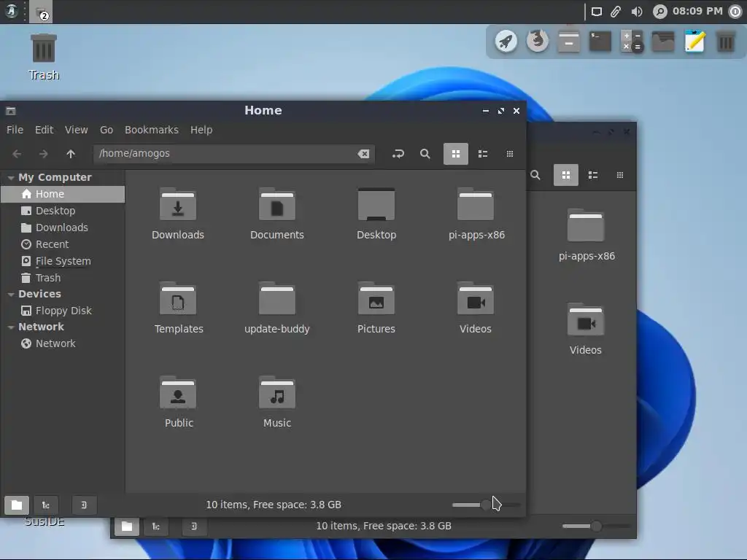The image size is (747, 560).
Task: Open the Trash desktop icon
Action: tap(43, 57)
